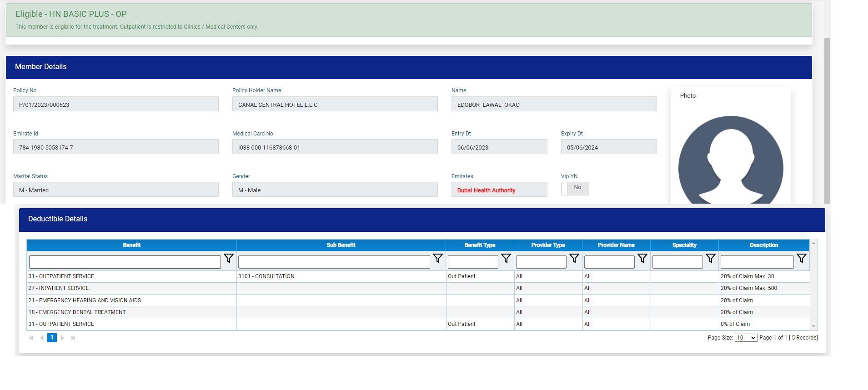
Task: Toggle the Vip YN switch
Action: (x=575, y=188)
